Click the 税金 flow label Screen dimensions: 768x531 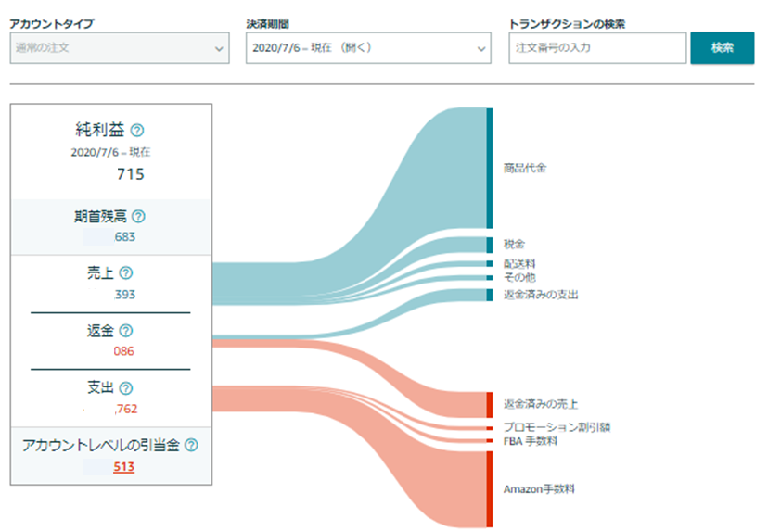tap(514, 243)
